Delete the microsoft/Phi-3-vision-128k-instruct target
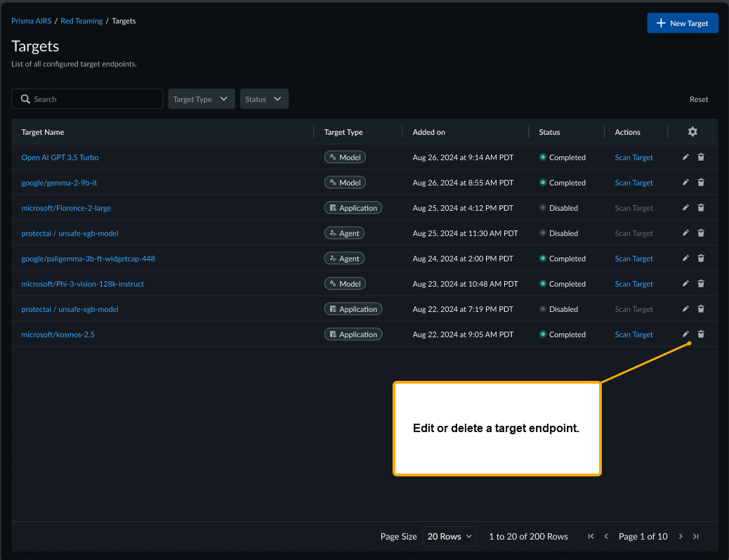729x560 pixels. tap(701, 284)
